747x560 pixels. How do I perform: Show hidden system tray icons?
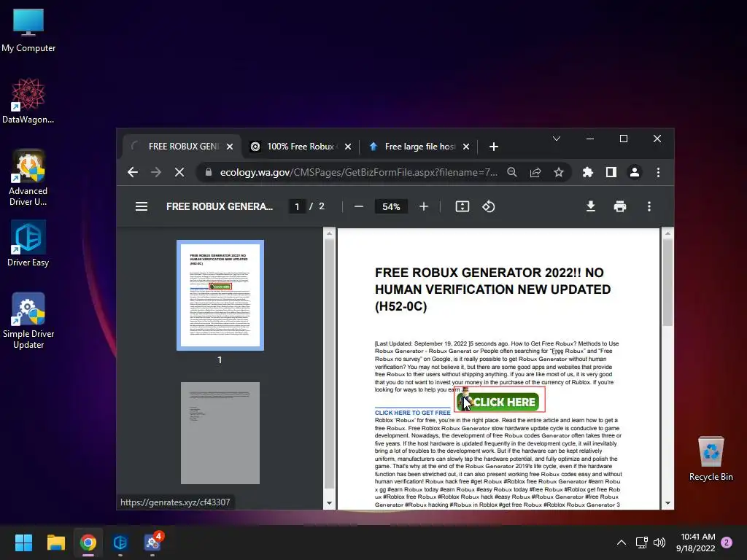pos(622,542)
